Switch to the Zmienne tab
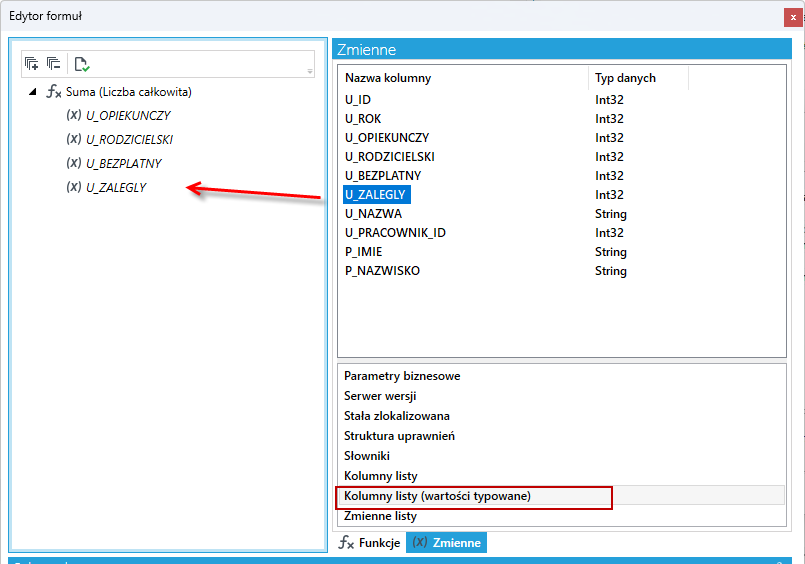Screen dimensions: 805x564 tap(446, 542)
